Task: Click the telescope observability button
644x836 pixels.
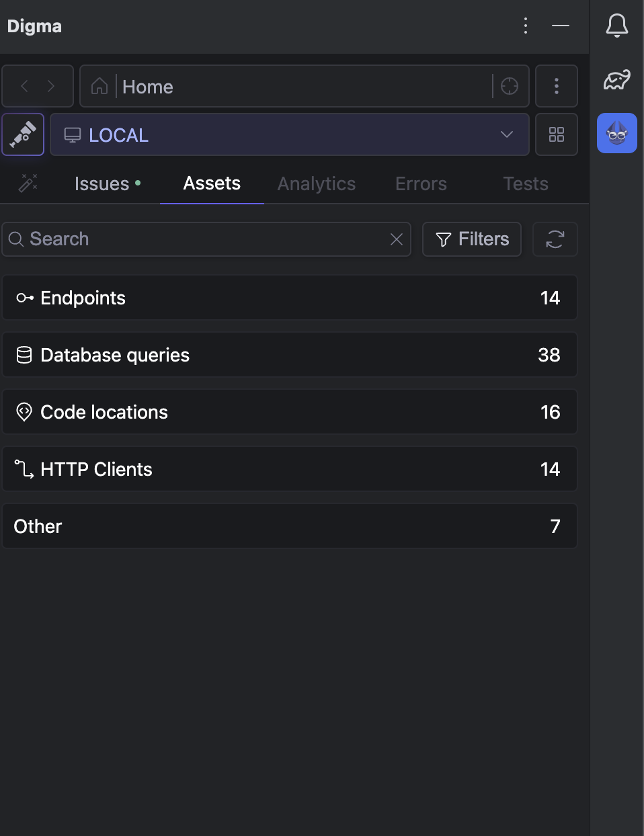Action: pos(23,134)
